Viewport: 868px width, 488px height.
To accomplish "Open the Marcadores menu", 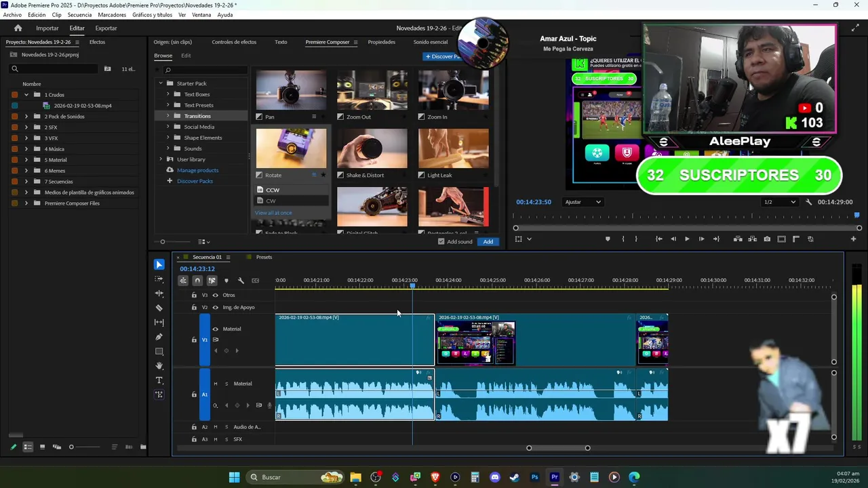I will click(112, 15).
